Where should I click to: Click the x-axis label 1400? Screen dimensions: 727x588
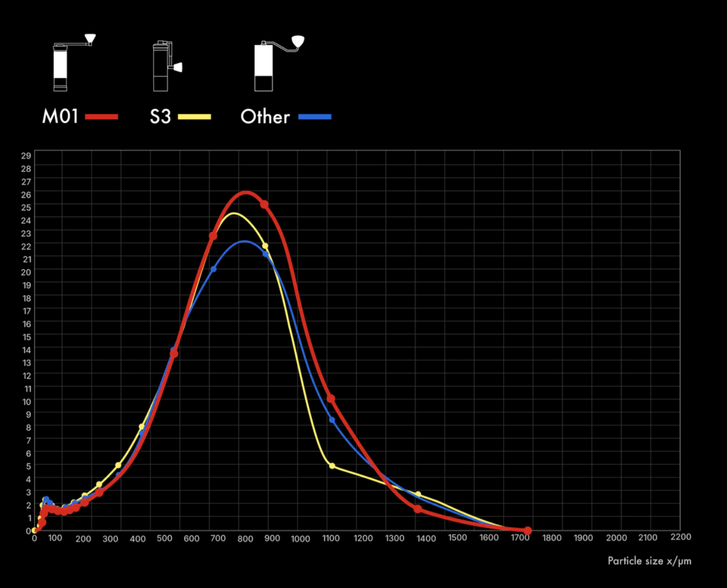(x=426, y=538)
